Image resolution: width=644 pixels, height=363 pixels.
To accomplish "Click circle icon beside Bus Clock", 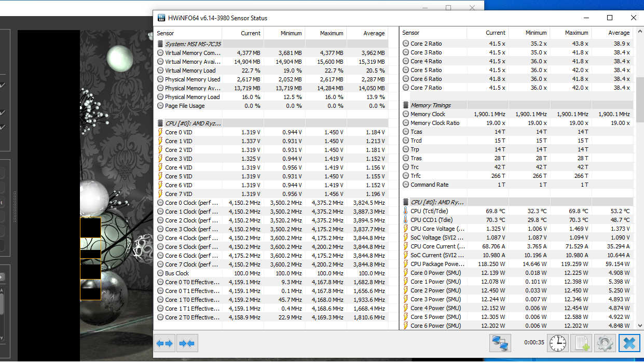I will 160,273.
